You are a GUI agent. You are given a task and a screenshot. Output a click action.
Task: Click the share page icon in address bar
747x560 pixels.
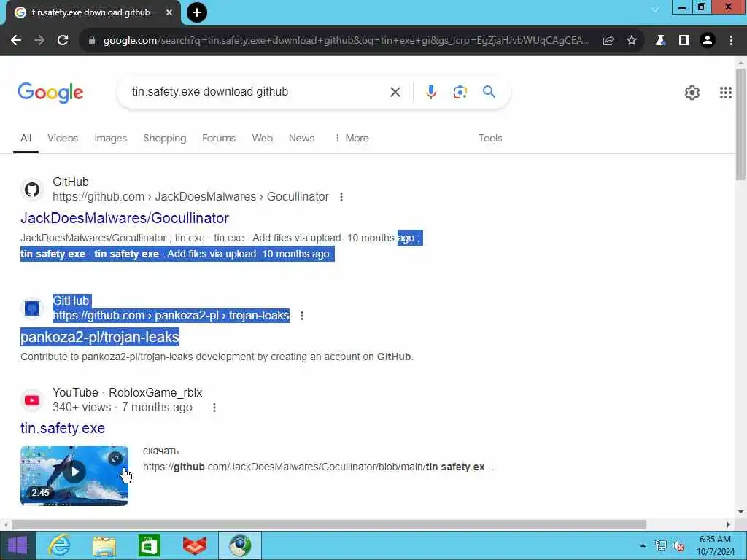tap(608, 41)
